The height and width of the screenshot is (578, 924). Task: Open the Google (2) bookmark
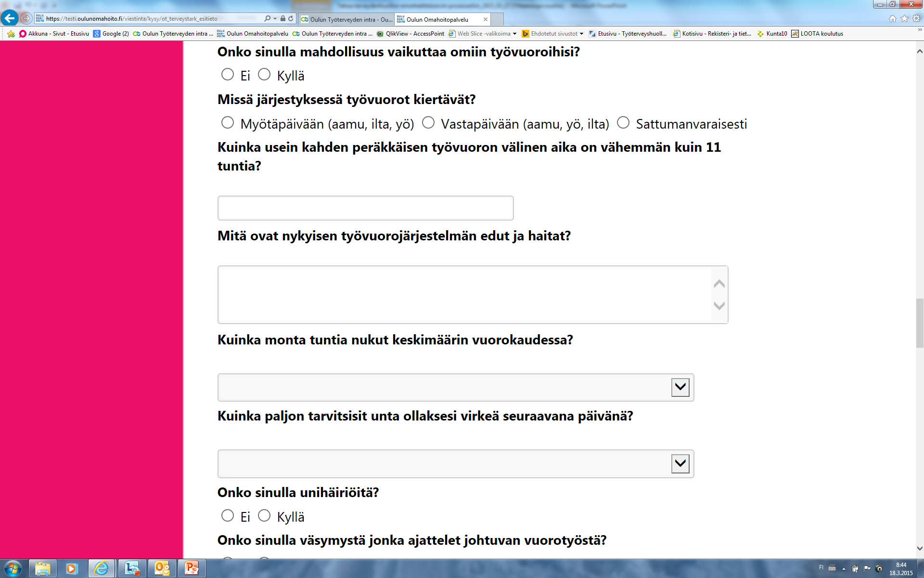click(x=111, y=34)
